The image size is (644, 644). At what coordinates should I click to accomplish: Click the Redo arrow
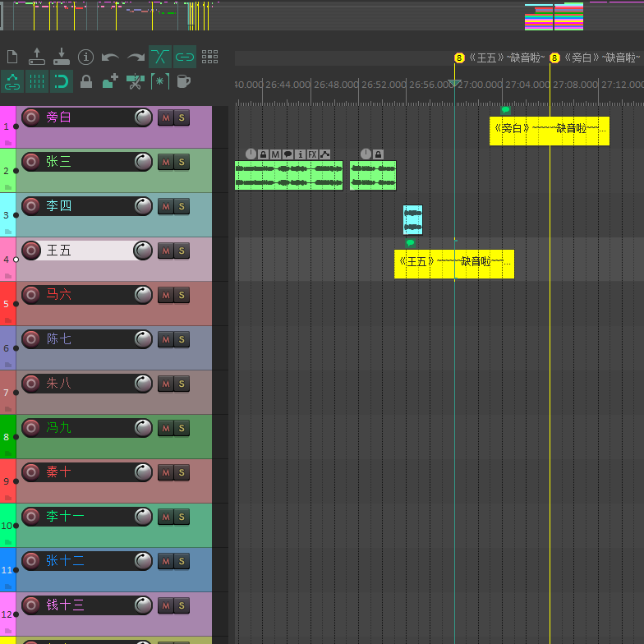pos(136,57)
